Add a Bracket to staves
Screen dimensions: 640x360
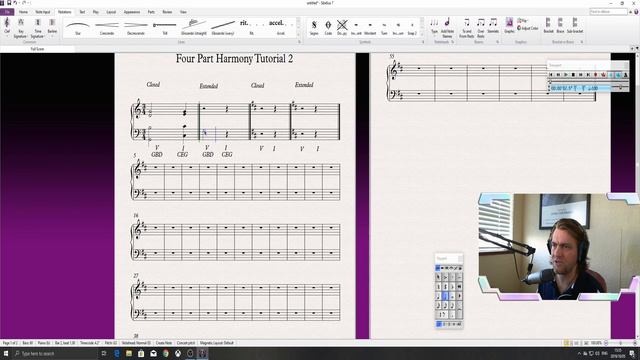[548, 26]
